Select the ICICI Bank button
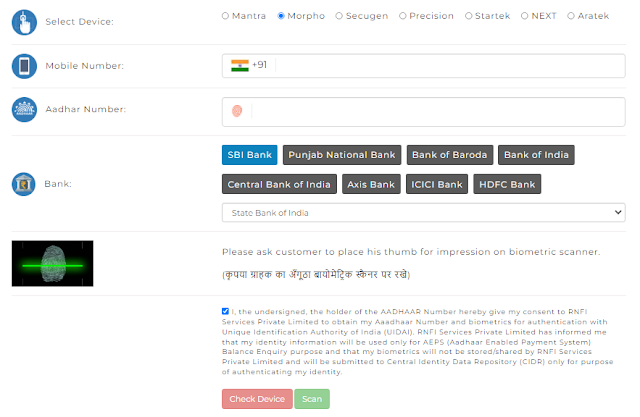640x417 pixels. pos(437,184)
